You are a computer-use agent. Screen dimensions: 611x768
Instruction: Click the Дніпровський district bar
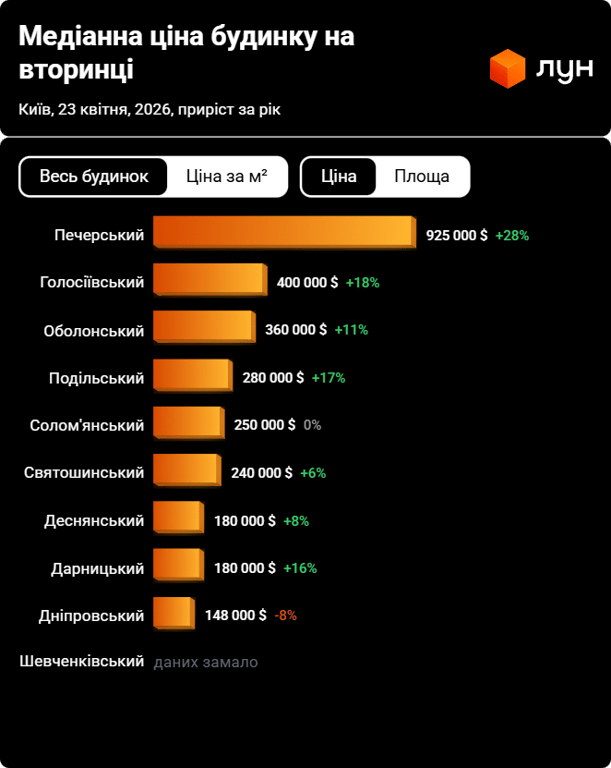tap(173, 615)
